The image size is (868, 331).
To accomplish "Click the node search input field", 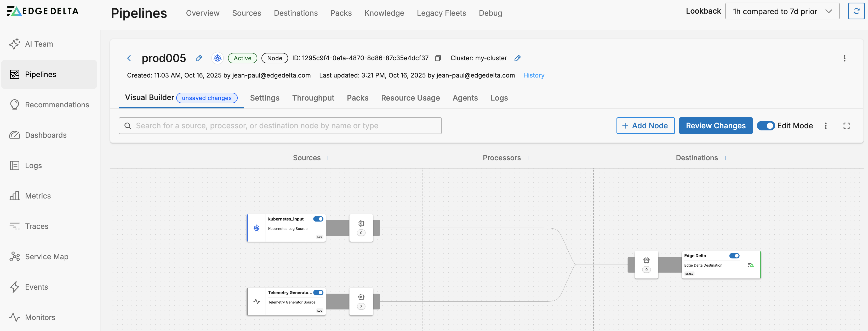I will point(280,126).
